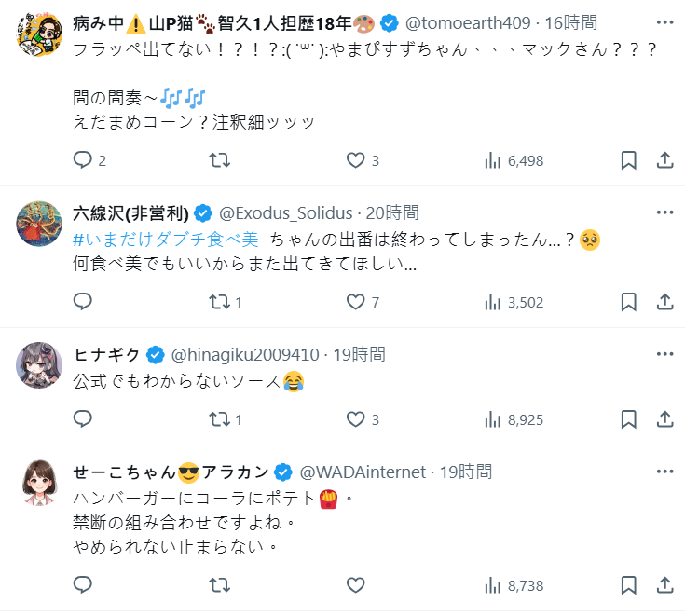Share the hinagiku2009410 tweet

click(x=665, y=419)
